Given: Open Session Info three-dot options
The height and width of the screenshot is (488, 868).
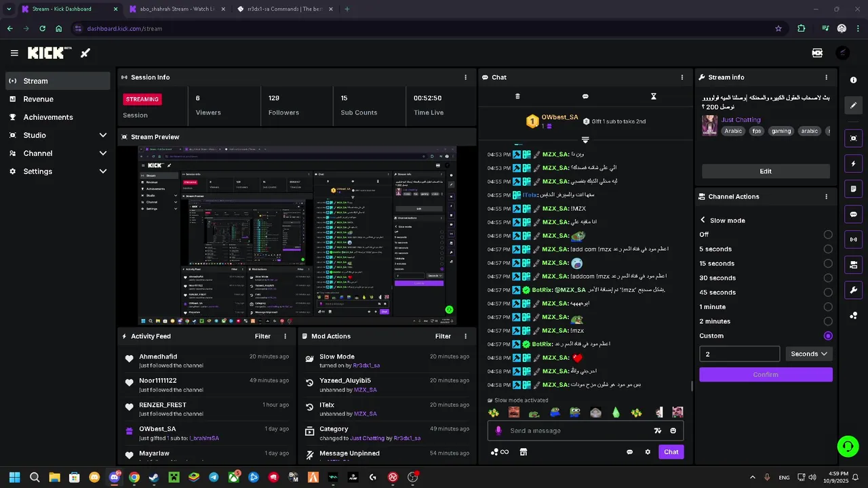Looking at the screenshot, I should click(x=465, y=77).
